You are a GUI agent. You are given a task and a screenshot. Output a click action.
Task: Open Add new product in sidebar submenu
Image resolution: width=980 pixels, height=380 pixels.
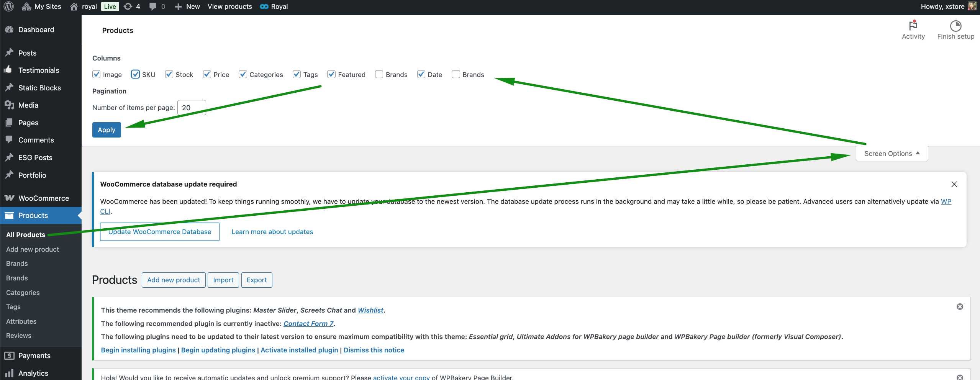pos(33,249)
